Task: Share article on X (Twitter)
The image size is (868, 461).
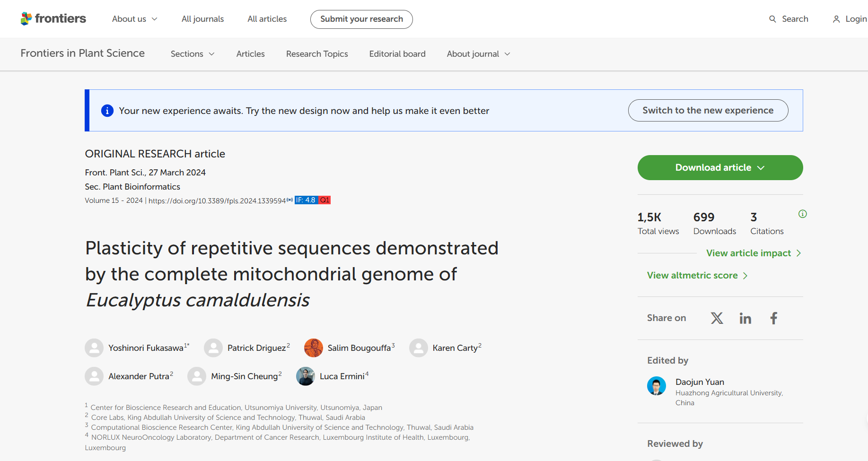Action: (x=717, y=318)
